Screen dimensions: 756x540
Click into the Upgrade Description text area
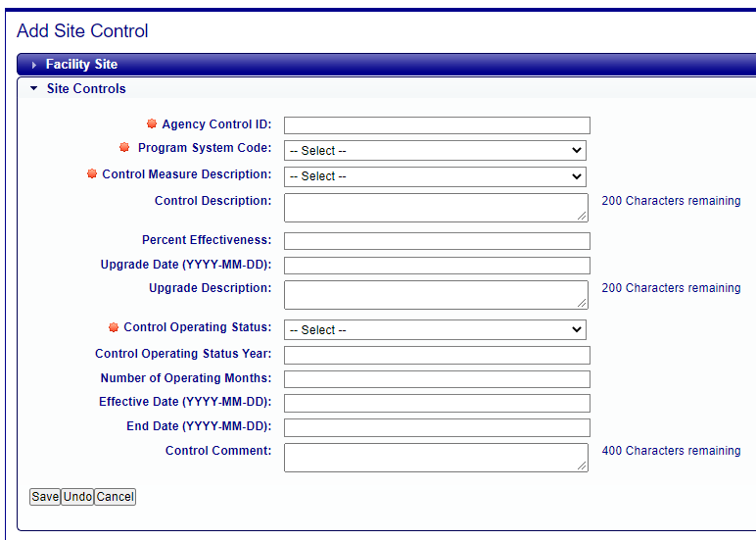436,295
